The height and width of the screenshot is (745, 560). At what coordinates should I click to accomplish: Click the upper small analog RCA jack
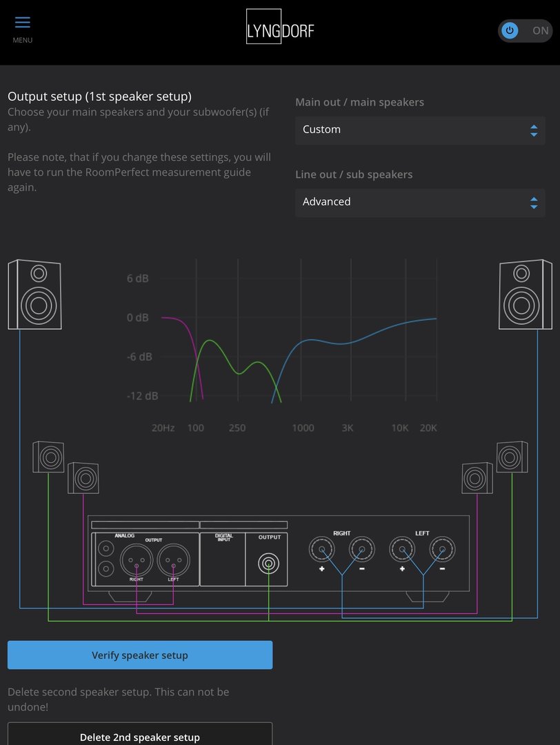pos(106,549)
